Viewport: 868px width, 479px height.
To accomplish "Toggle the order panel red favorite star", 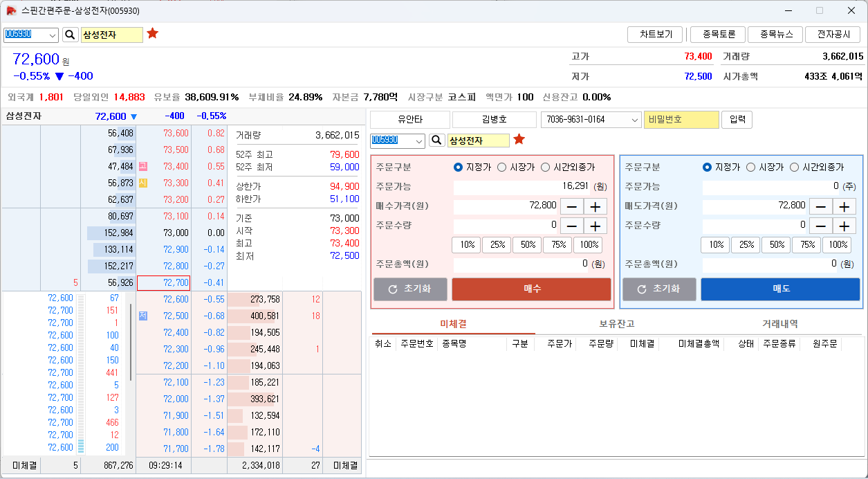I will click(x=519, y=139).
